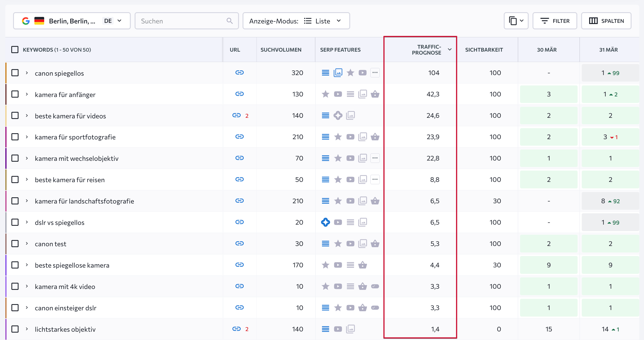Click the 31 MÄR column header
Viewport: 644px width, 340px height.
608,50
